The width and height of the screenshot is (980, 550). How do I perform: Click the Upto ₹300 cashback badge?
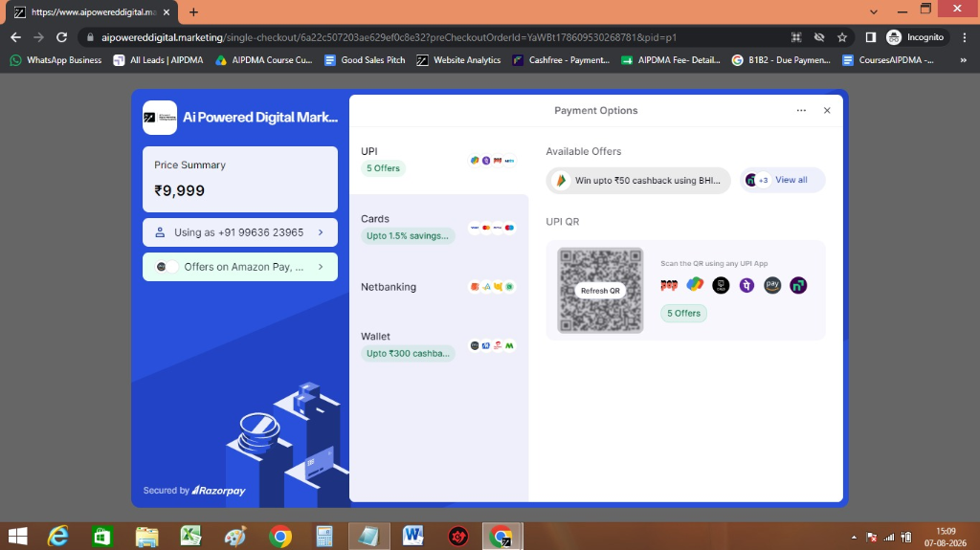click(x=408, y=353)
